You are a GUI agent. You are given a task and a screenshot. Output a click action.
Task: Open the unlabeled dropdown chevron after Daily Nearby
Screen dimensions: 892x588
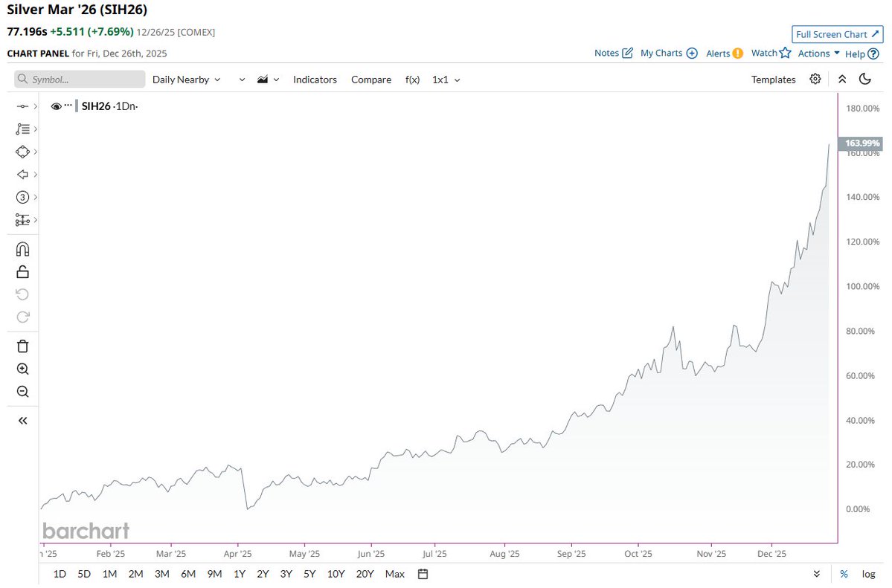[242, 80]
